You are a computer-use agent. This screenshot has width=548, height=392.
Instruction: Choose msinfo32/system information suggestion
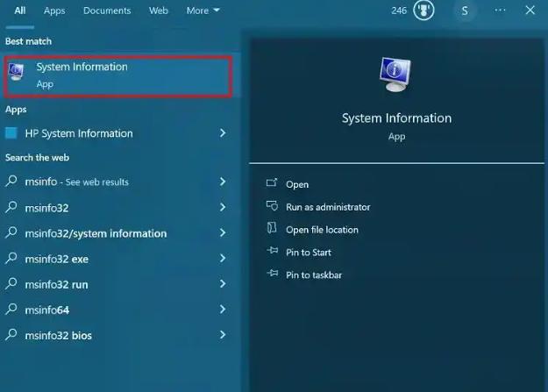click(96, 233)
